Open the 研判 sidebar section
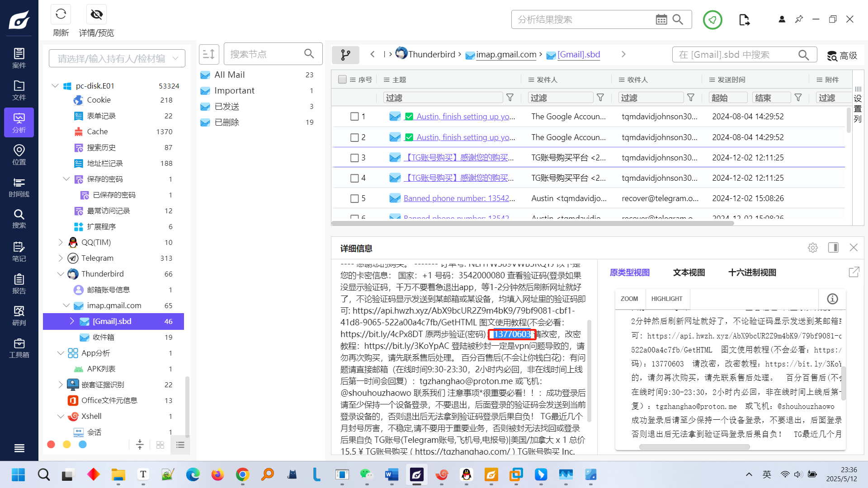868x488 pixels. (19, 316)
